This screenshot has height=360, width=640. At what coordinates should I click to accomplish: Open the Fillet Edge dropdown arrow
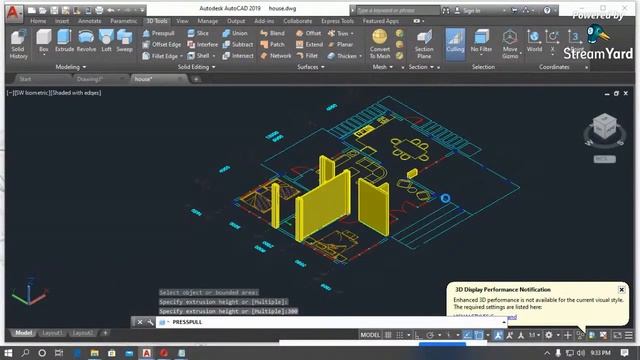tap(181, 56)
